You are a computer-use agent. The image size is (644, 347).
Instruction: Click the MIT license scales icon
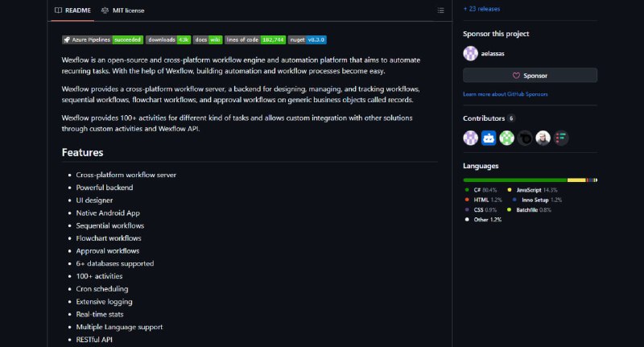[x=105, y=10]
